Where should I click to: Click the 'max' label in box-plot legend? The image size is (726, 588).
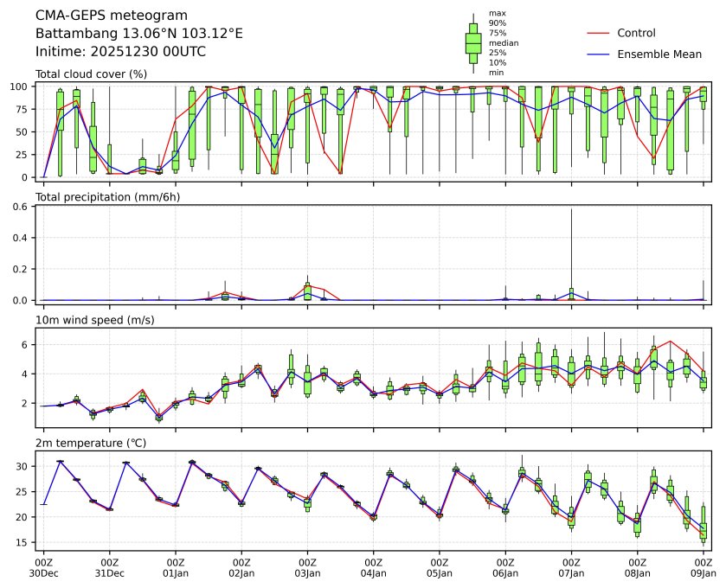(497, 13)
